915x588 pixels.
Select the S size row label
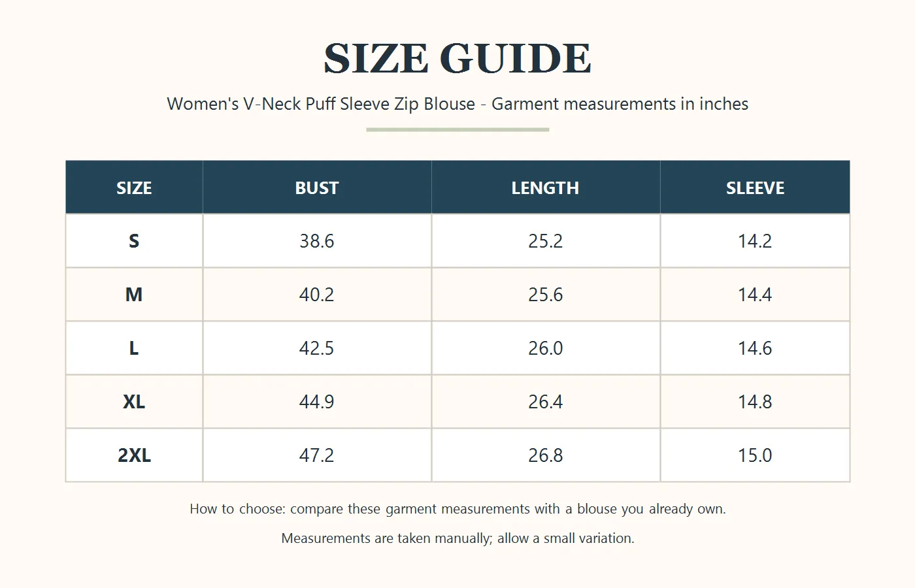pos(134,241)
